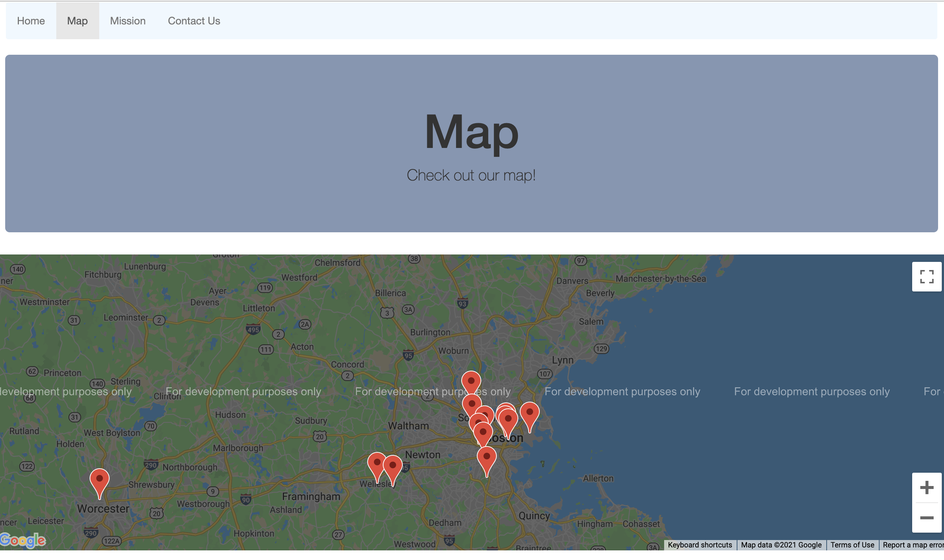Open Keyboard shortcuts on map
944x560 pixels.
coord(699,545)
